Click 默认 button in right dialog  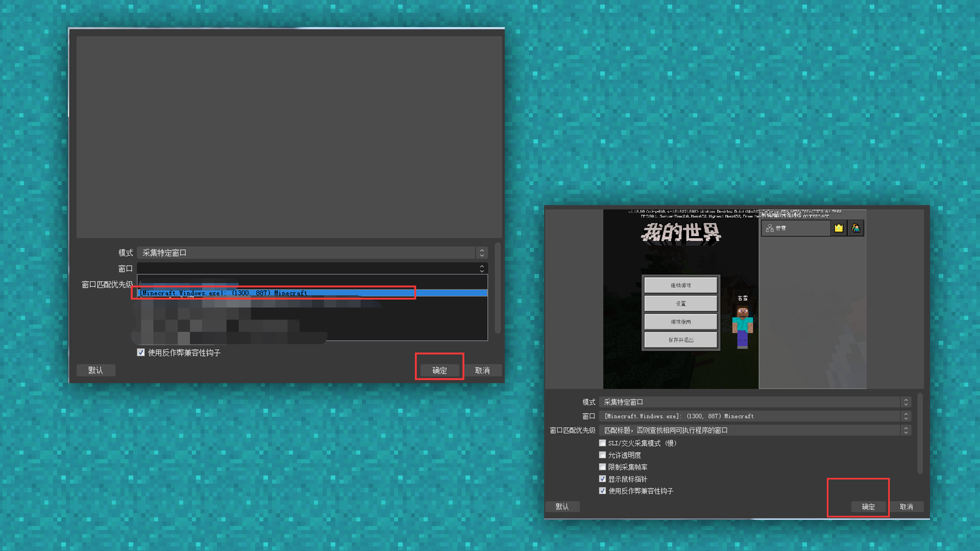(562, 507)
